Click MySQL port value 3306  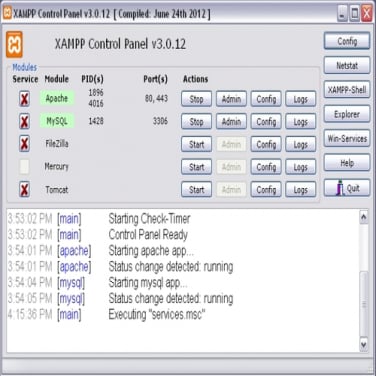(x=160, y=121)
